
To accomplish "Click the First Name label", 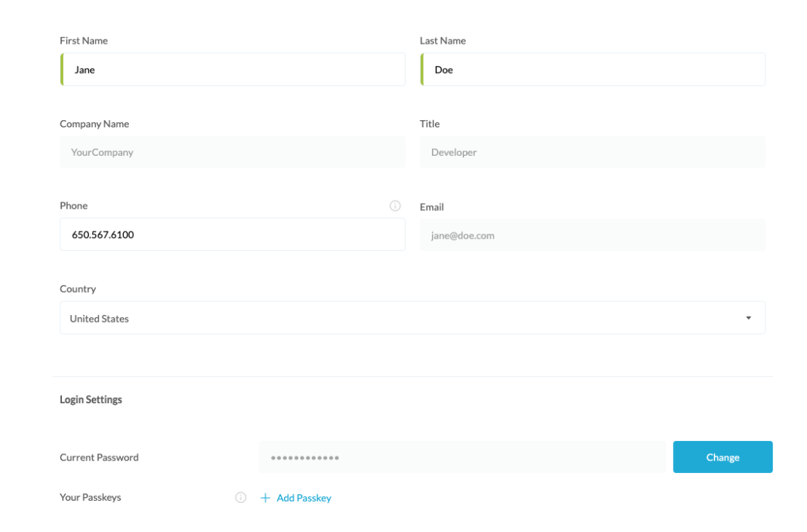I will point(84,41).
